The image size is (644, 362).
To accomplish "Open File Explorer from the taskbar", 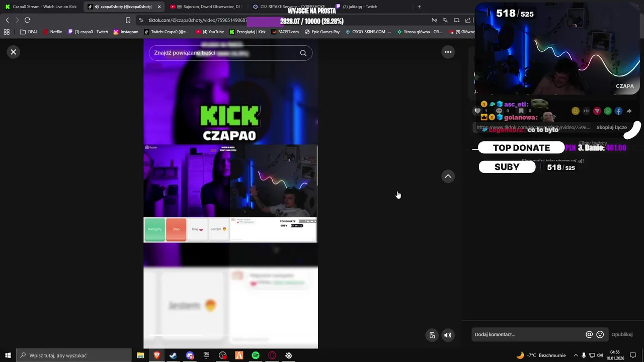I will click(x=140, y=355).
